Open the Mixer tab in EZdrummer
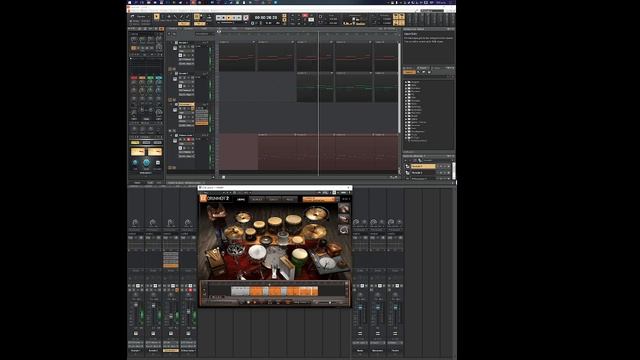The height and width of the screenshot is (360, 640). 290,199
